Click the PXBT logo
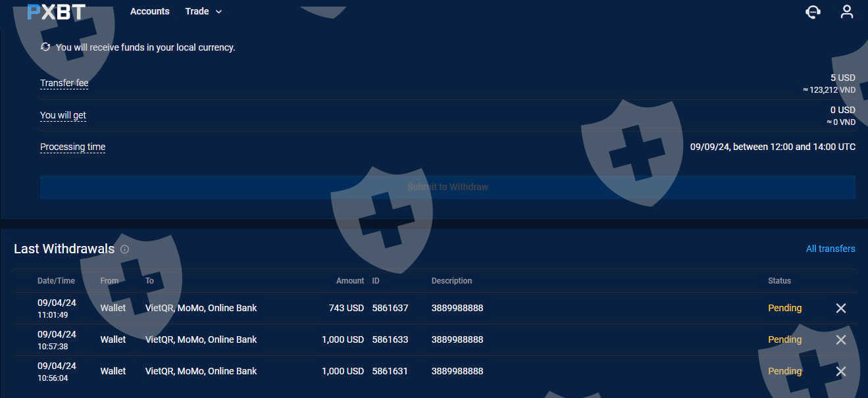 (x=56, y=12)
